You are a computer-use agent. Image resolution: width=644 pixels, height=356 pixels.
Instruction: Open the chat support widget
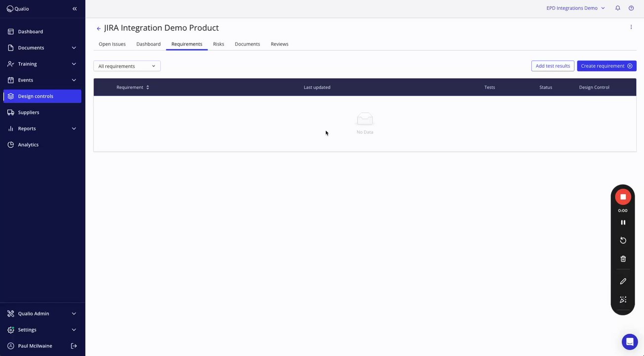pos(630,342)
